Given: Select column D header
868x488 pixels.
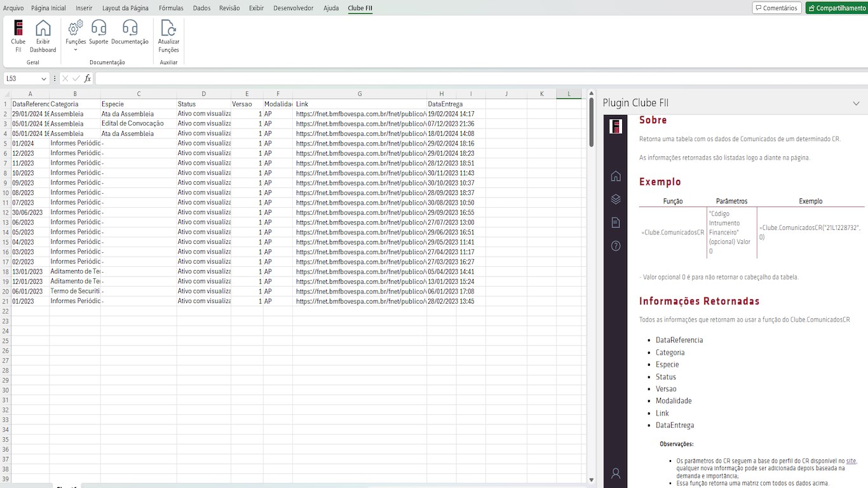Looking at the screenshot, I should [204, 94].
